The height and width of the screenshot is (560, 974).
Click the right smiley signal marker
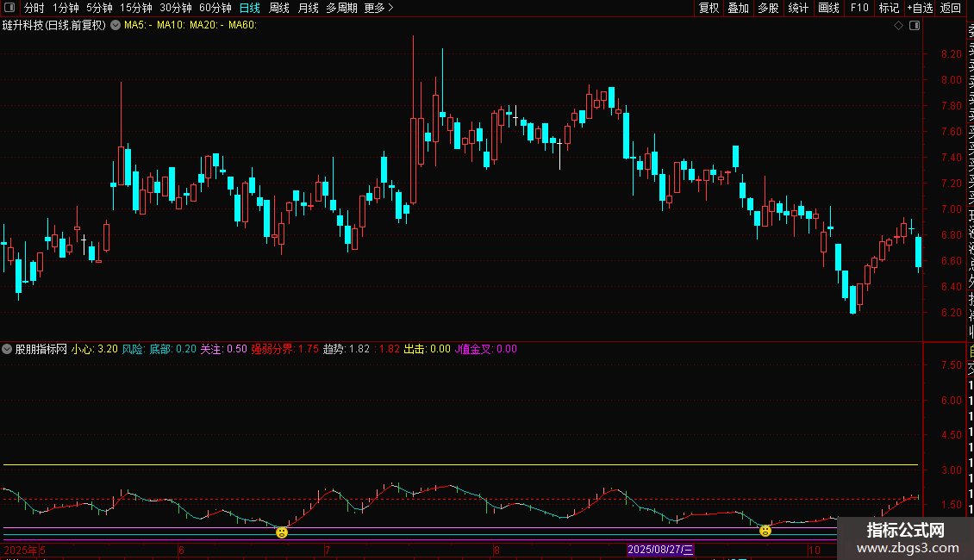pos(765,531)
